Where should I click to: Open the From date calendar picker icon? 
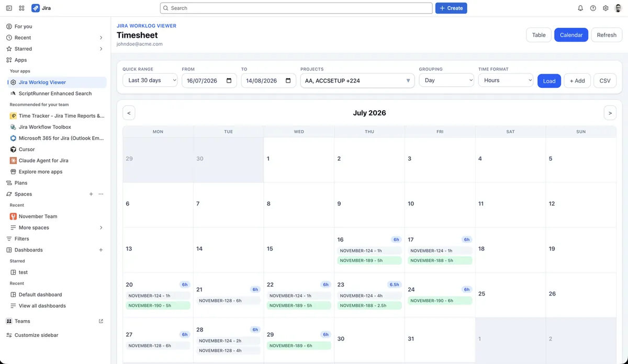pos(229,81)
